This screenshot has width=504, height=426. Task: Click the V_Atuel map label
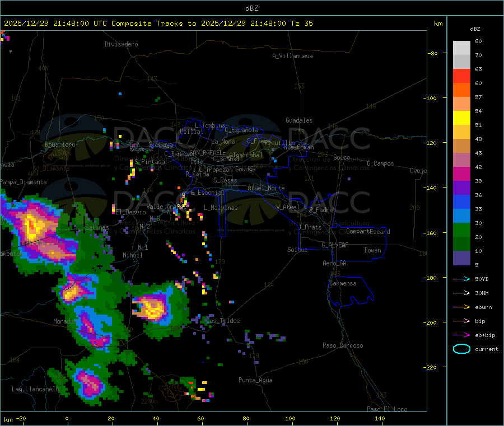(288, 207)
